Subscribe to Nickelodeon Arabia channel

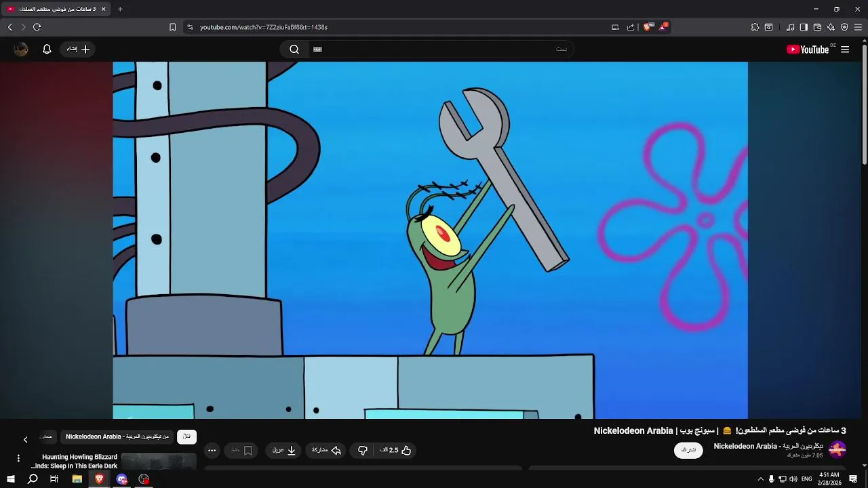coord(688,450)
